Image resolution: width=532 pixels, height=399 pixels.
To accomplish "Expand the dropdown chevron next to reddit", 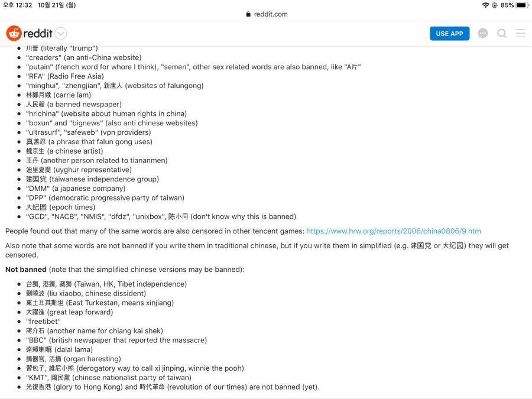I will [61, 34].
